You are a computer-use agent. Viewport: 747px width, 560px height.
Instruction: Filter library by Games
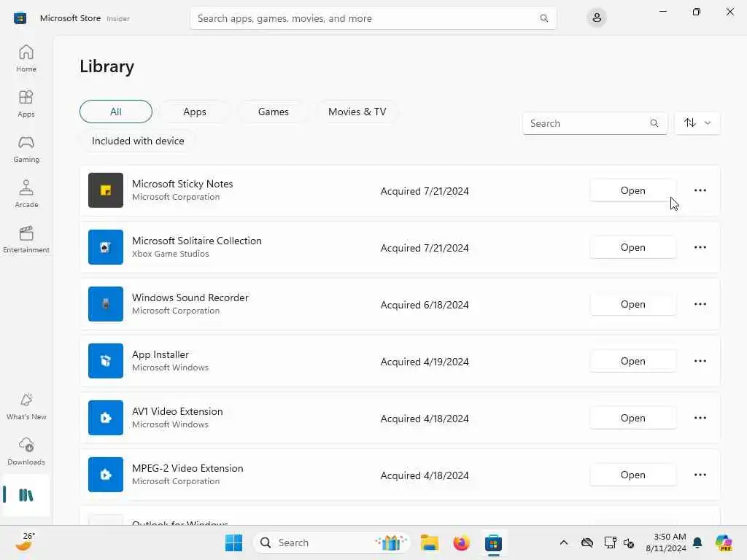pyautogui.click(x=273, y=112)
